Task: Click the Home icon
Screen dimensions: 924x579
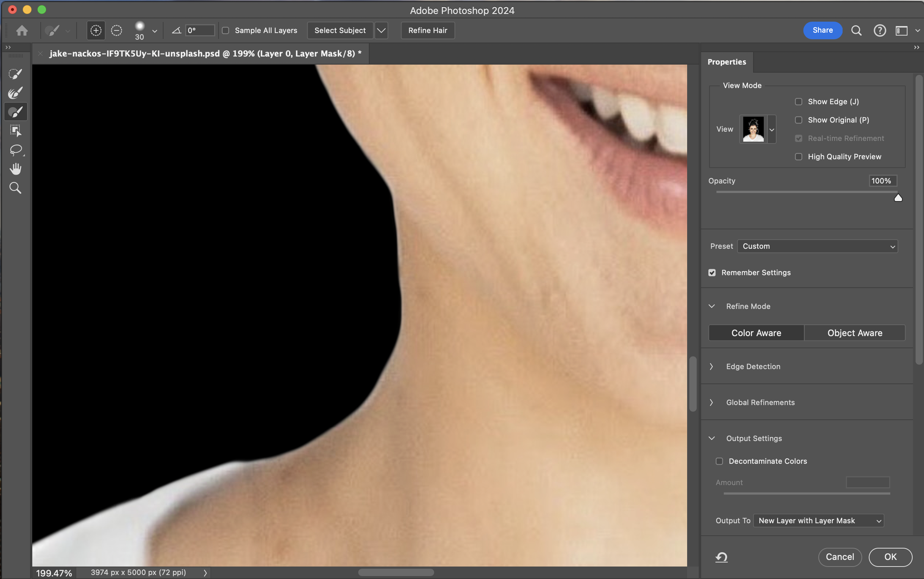Action: [22, 30]
